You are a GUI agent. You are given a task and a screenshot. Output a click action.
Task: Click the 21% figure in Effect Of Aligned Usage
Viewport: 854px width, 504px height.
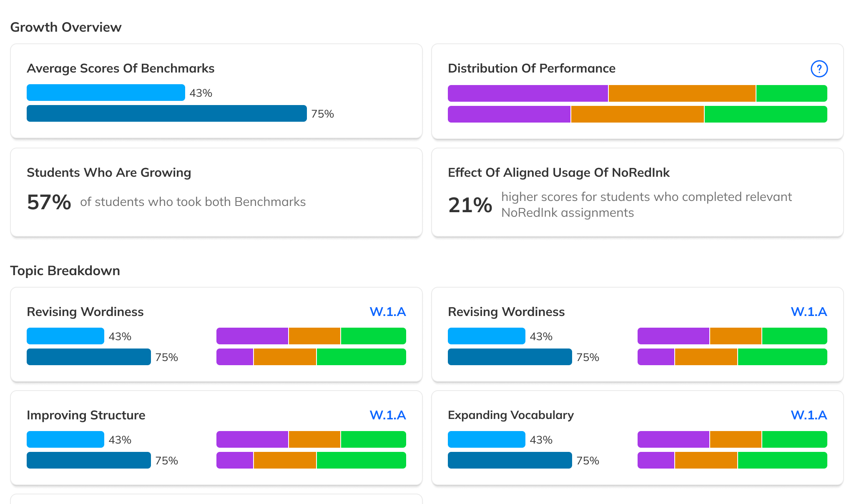(x=470, y=205)
